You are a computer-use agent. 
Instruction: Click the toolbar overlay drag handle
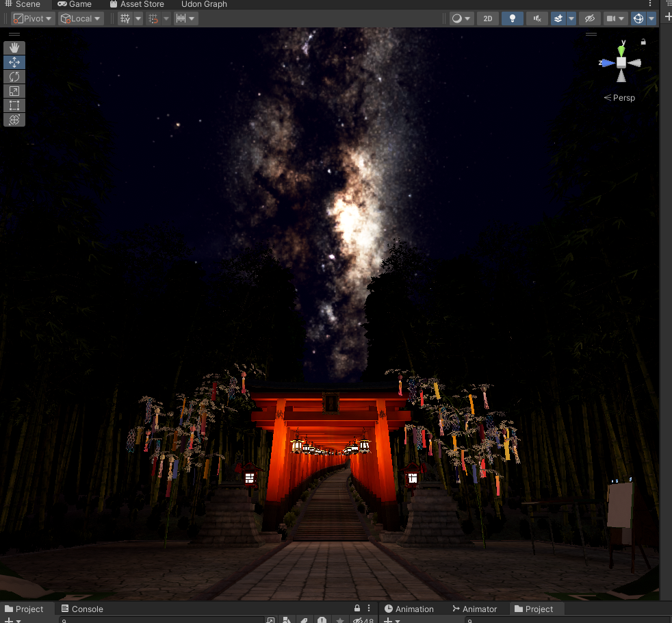pyautogui.click(x=14, y=34)
